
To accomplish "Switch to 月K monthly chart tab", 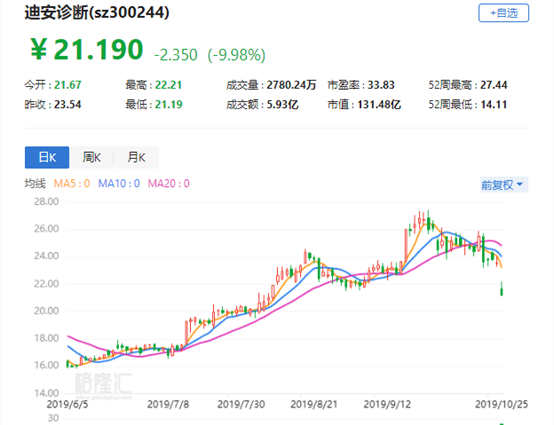I will coord(136,157).
